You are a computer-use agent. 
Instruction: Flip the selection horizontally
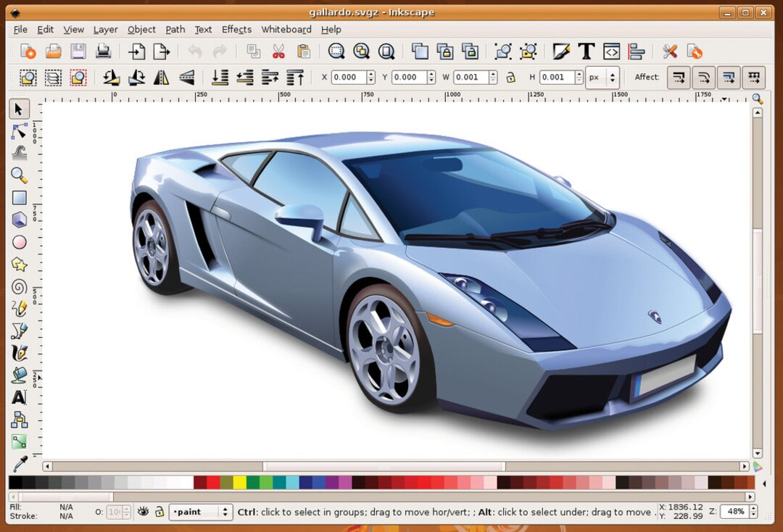(x=162, y=78)
